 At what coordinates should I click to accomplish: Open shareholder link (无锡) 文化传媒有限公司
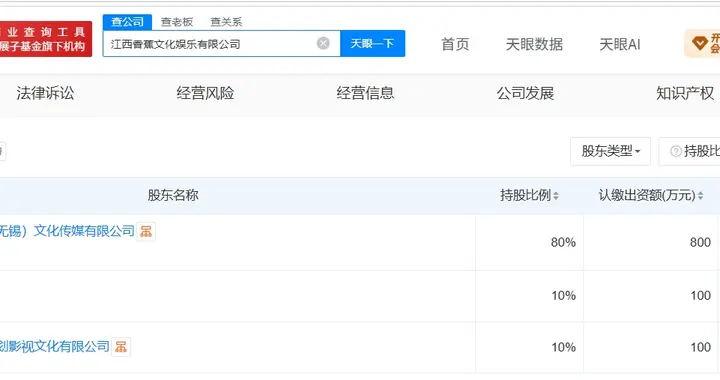pos(67,231)
